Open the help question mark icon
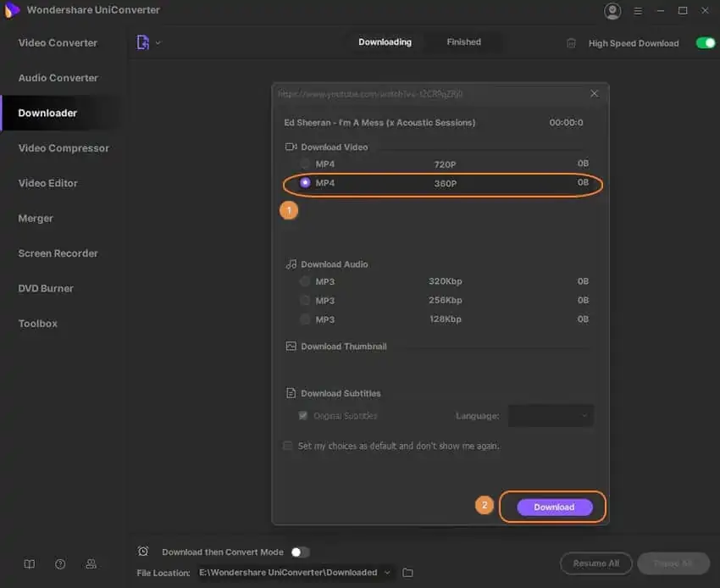 click(x=60, y=564)
